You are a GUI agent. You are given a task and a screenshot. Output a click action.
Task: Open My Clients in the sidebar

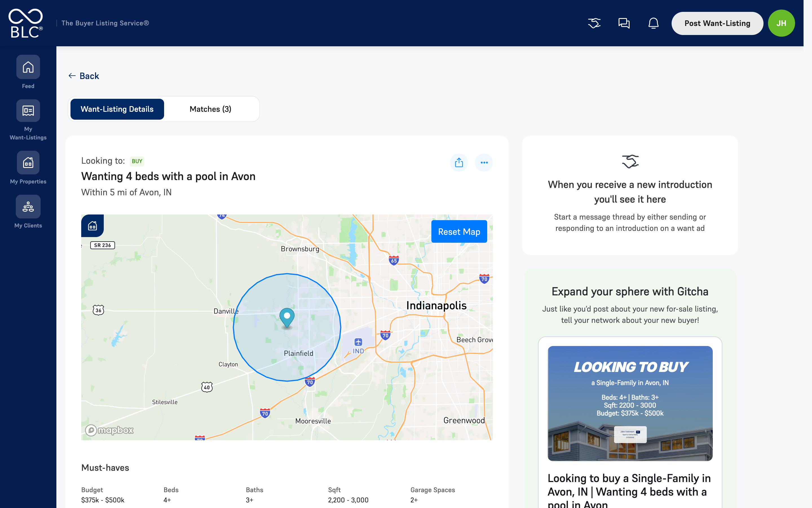coord(28,207)
